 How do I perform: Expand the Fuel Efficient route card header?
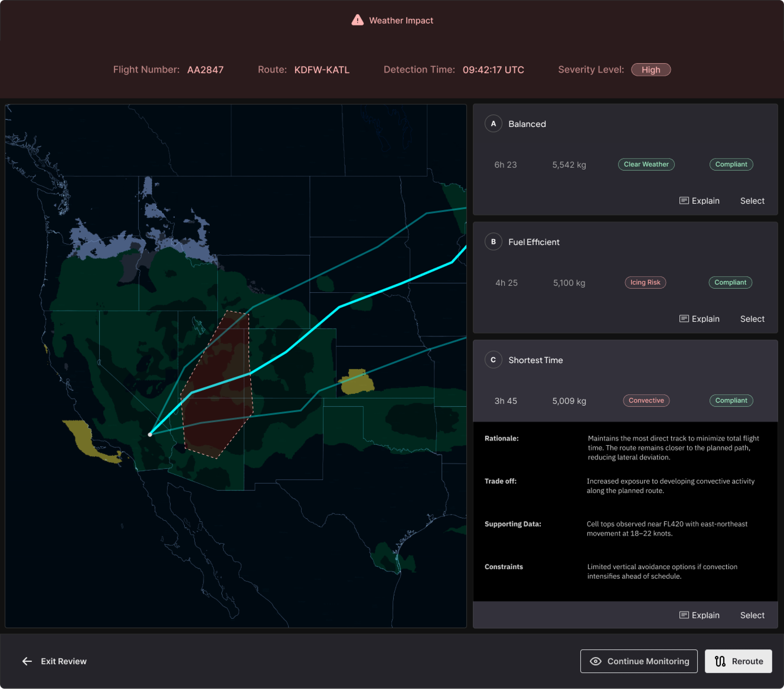click(x=533, y=242)
